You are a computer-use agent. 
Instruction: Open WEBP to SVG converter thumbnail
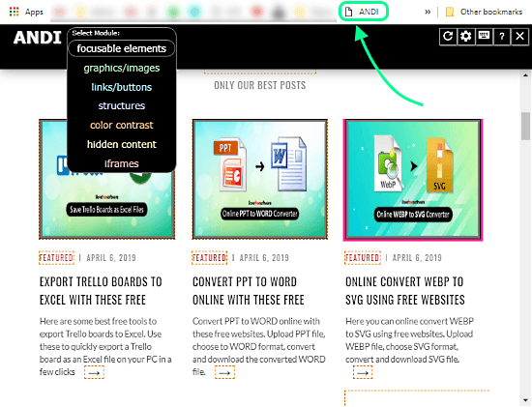click(413, 180)
